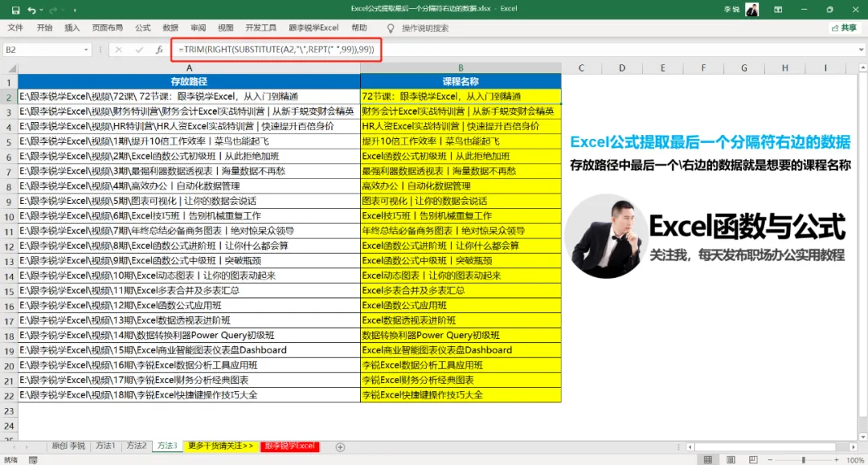
Task: Click cell 高效办公 | 自动化数据管理 in column B
Action: tap(461, 186)
